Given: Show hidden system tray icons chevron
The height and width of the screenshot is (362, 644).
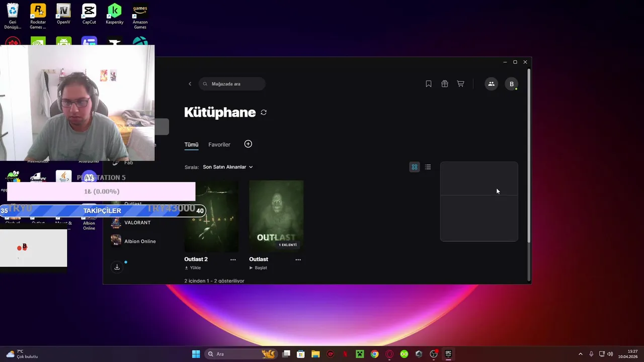Looking at the screenshot, I should pos(580,354).
